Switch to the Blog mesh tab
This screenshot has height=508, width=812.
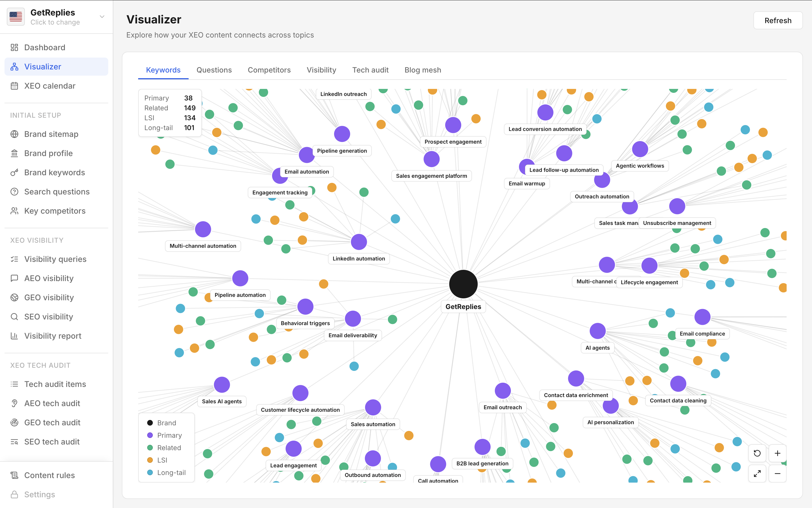423,70
